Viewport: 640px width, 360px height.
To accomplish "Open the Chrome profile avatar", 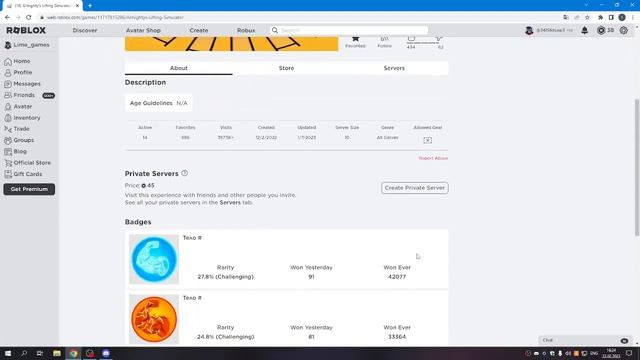I will 622,17.
